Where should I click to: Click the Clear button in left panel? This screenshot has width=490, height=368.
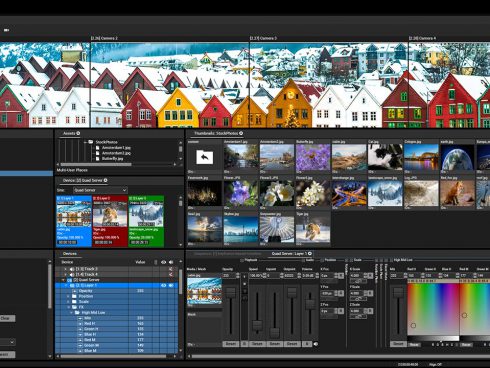[x=7, y=319]
